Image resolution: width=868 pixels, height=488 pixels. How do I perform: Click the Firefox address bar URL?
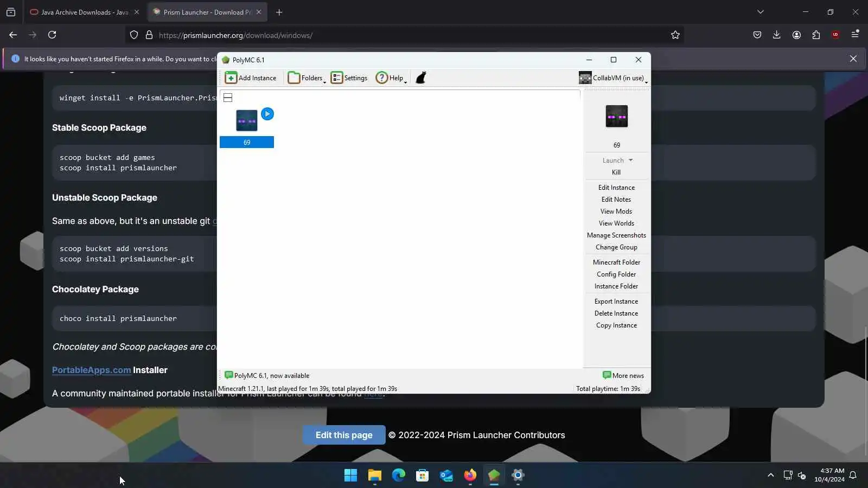click(235, 35)
